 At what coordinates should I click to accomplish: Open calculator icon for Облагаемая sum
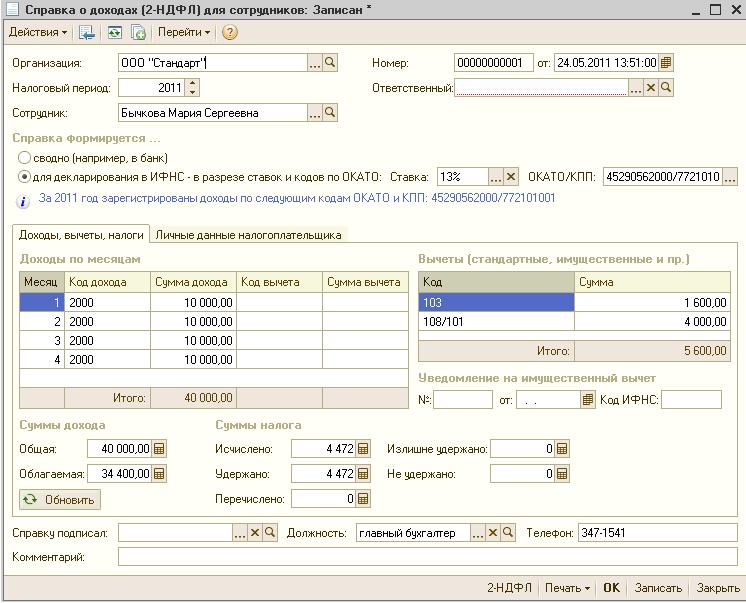159,474
